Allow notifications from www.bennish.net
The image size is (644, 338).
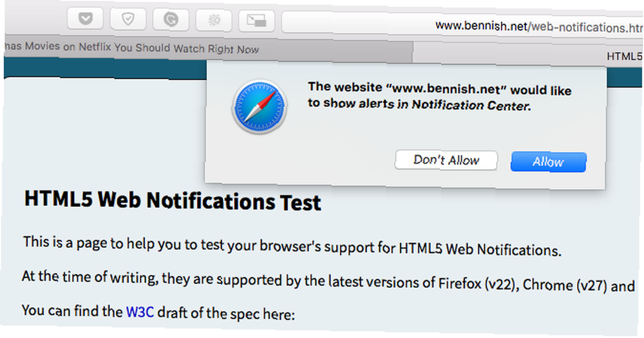click(x=548, y=162)
